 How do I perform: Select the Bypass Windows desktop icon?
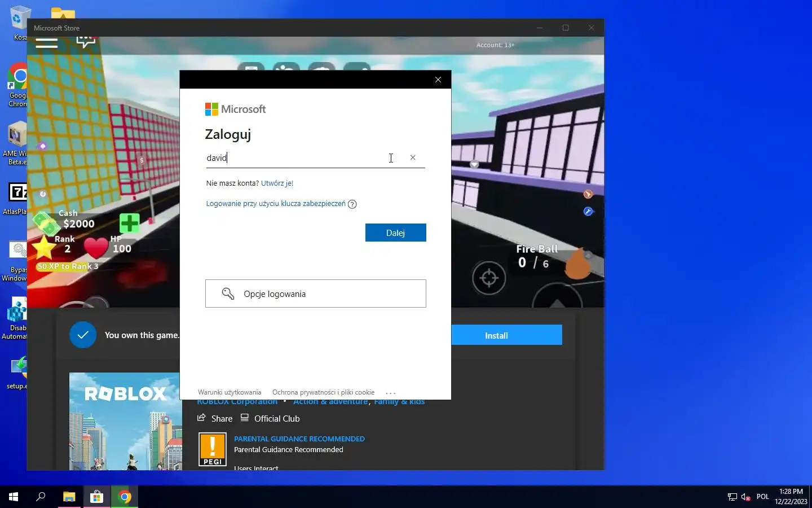pos(15,261)
